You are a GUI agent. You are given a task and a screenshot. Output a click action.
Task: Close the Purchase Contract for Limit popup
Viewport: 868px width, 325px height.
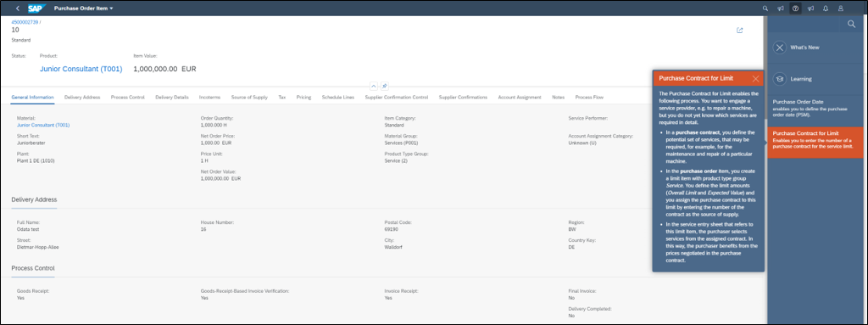[755, 79]
